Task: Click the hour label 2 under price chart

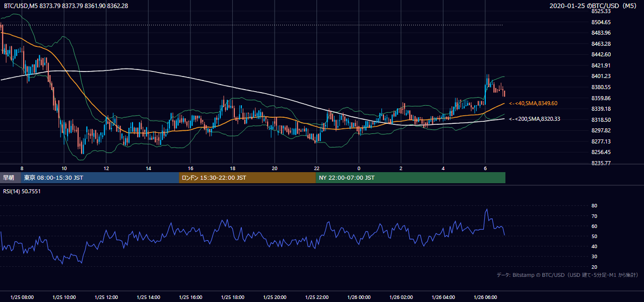Action: pos(401,168)
